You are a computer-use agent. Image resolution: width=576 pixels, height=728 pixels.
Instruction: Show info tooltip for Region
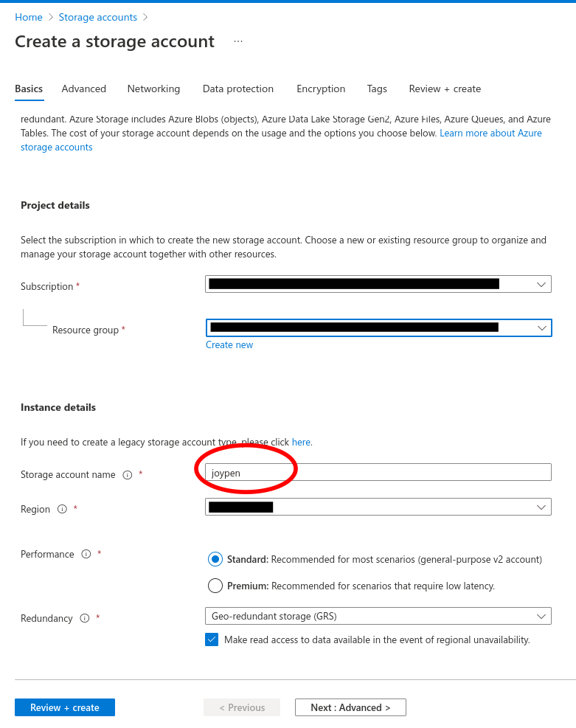click(x=62, y=510)
